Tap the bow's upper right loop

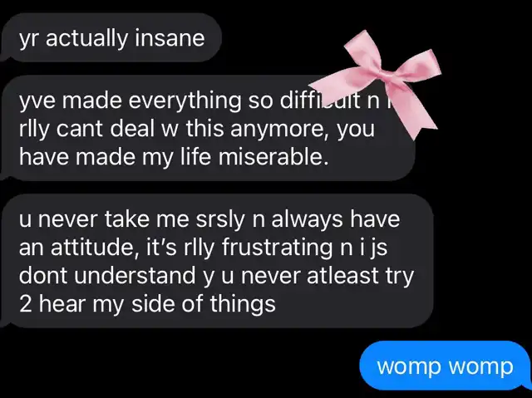417,65
